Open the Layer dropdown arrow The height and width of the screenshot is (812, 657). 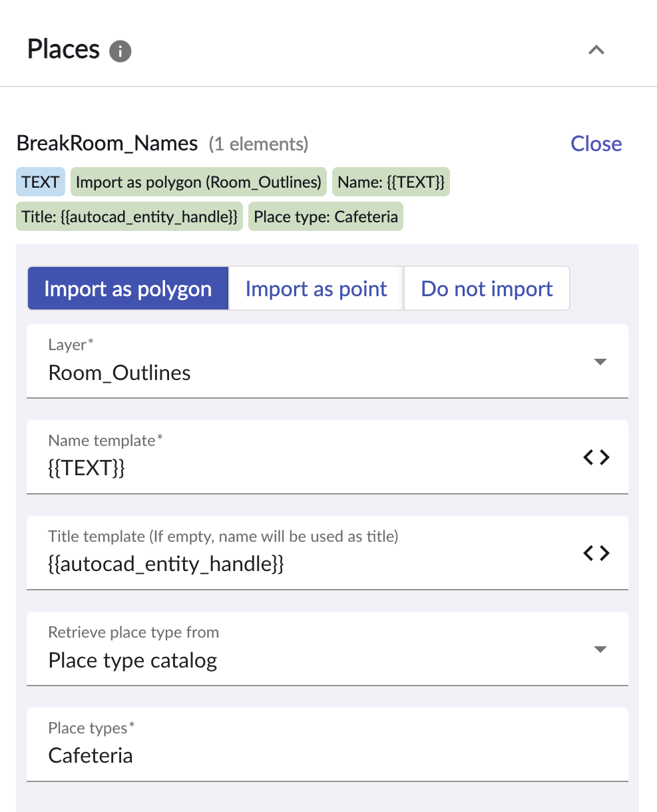pos(600,362)
